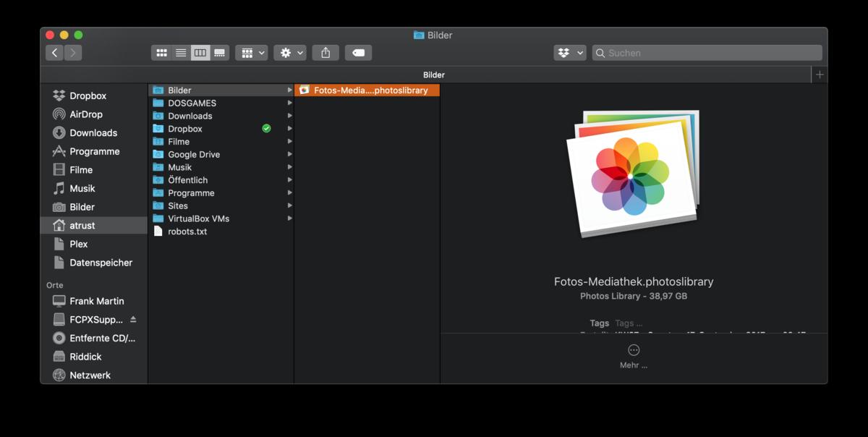Open Programme in the sidebar
The image size is (868, 437).
click(93, 151)
